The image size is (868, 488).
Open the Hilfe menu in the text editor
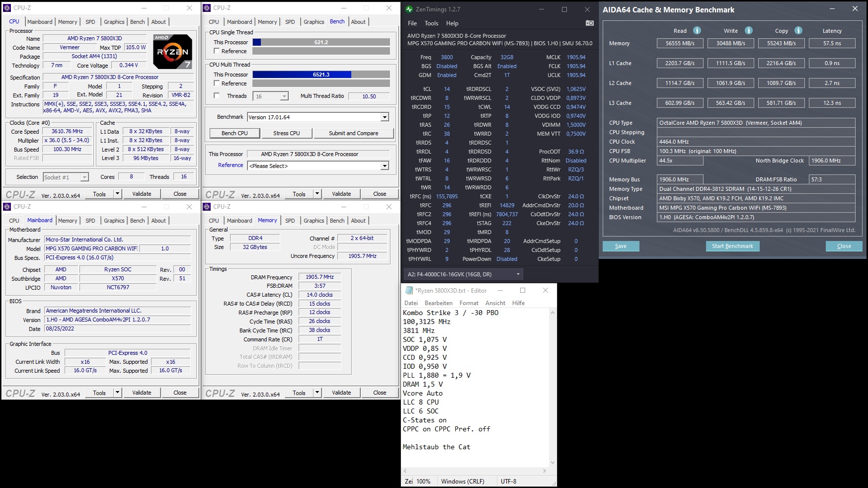coord(519,303)
